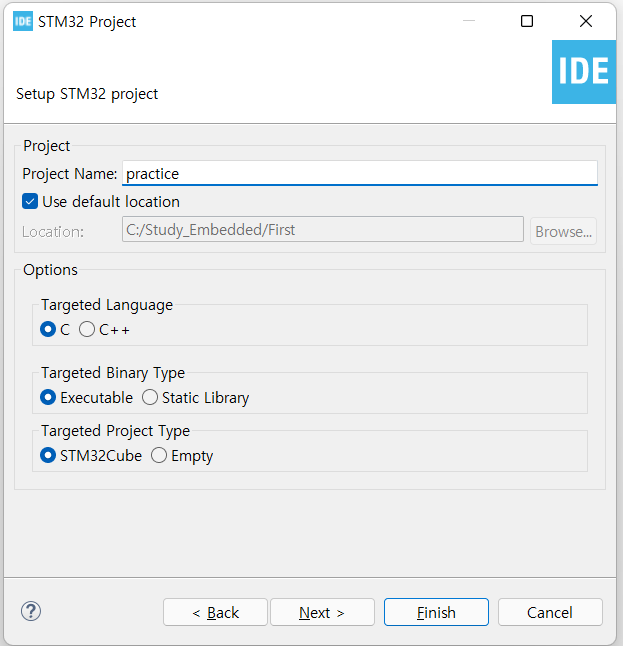Click the Targeted Language group label
Image resolution: width=623 pixels, height=646 pixels.
[x=107, y=305]
